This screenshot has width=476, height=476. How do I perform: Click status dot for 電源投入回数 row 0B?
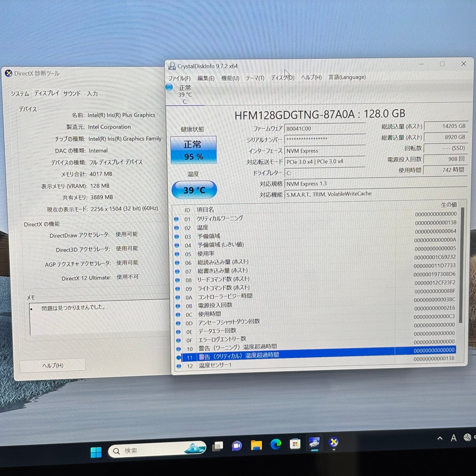point(178,306)
